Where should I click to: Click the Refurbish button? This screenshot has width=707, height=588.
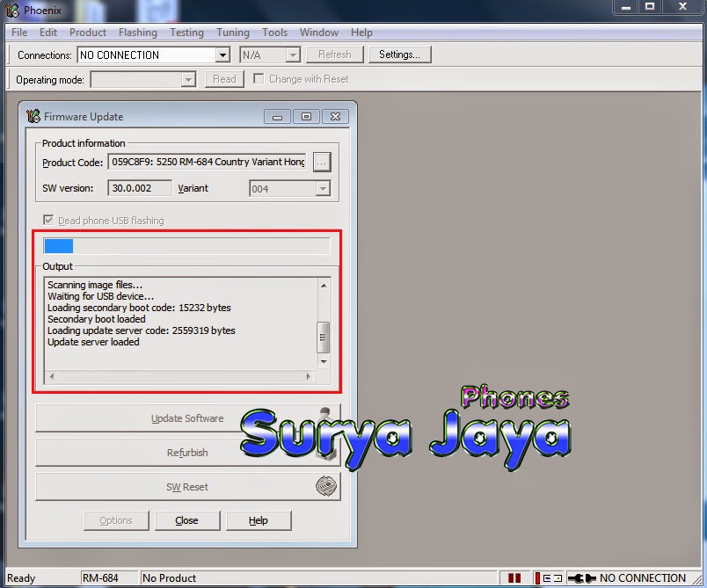click(x=187, y=453)
